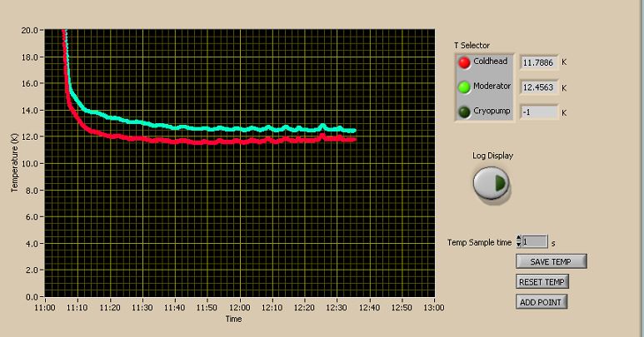
Task: Click the 0.0 minimum on temperature axis
Action: 32,297
